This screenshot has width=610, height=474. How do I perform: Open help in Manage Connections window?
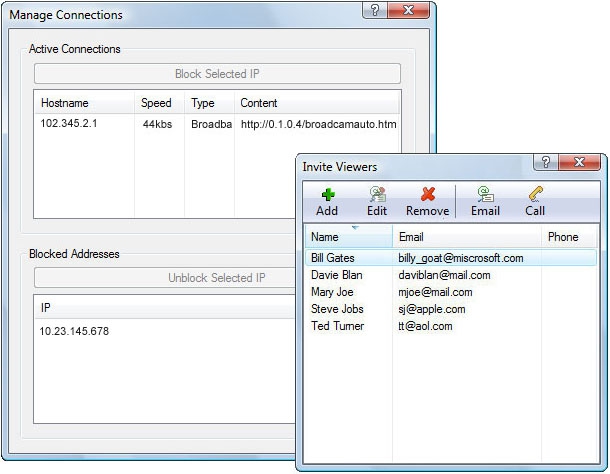[375, 10]
